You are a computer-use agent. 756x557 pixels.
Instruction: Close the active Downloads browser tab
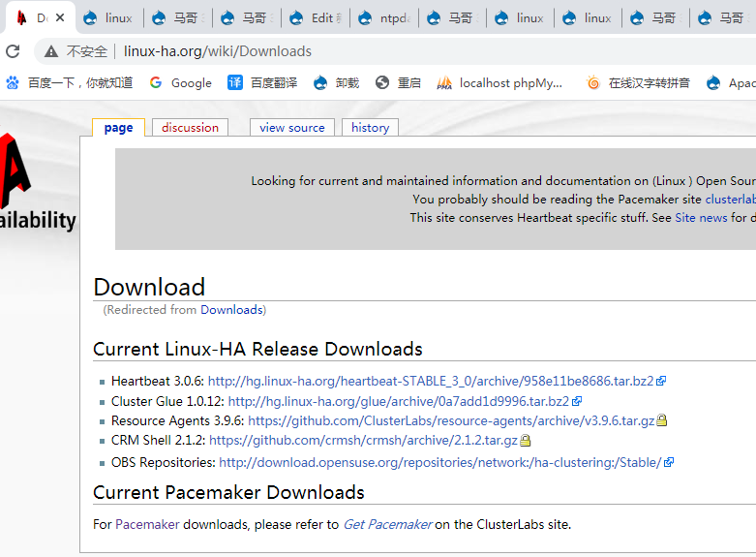click(x=60, y=17)
